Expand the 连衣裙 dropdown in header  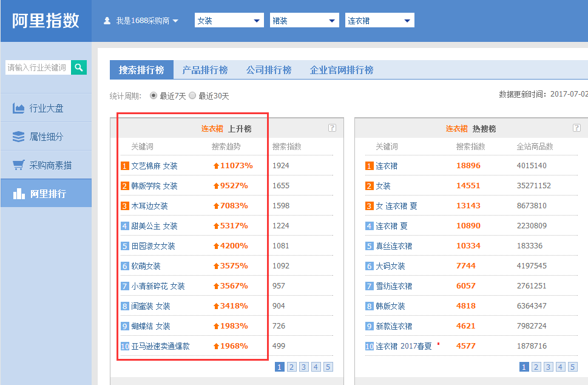[x=379, y=21]
